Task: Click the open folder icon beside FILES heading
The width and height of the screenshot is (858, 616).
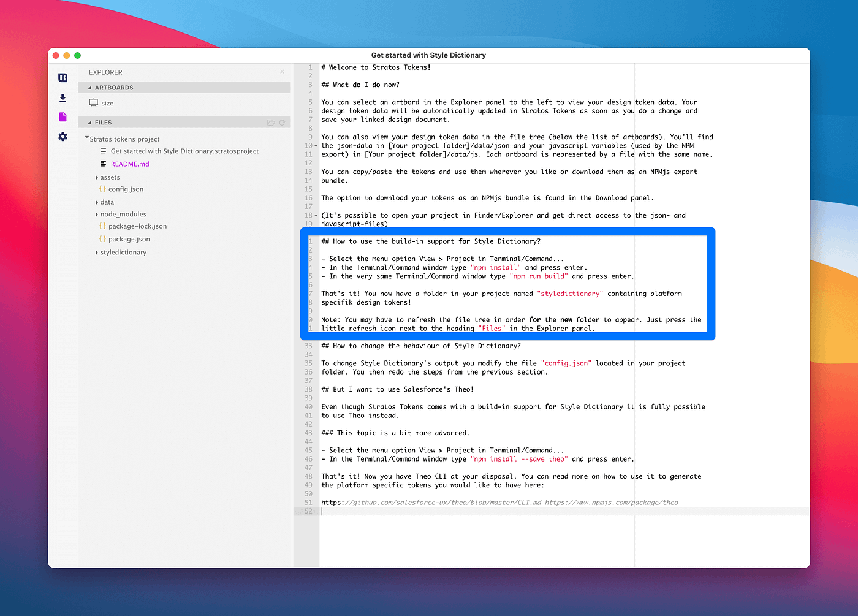Action: [271, 122]
